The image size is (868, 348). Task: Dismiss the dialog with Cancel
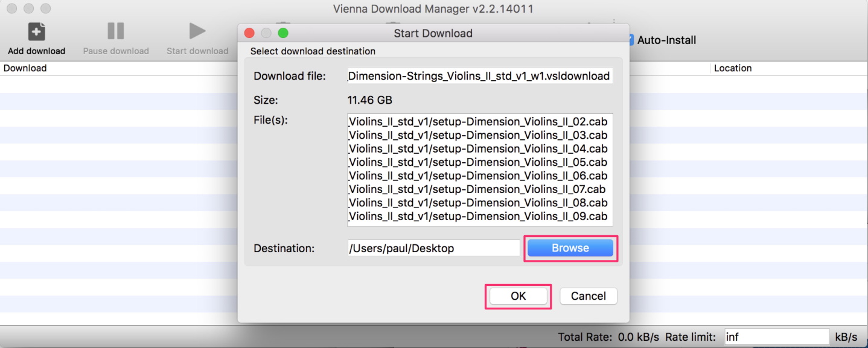click(x=588, y=296)
